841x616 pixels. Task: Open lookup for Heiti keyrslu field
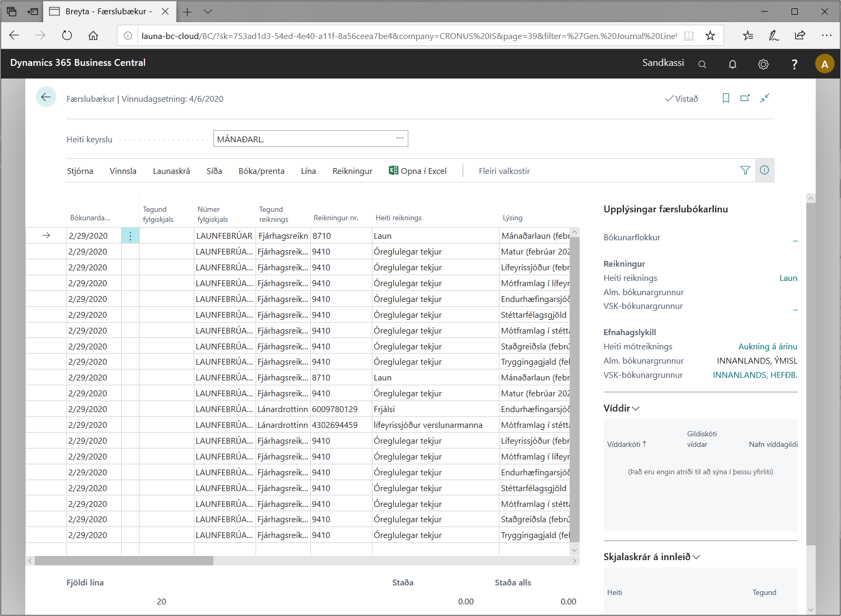[x=400, y=139]
